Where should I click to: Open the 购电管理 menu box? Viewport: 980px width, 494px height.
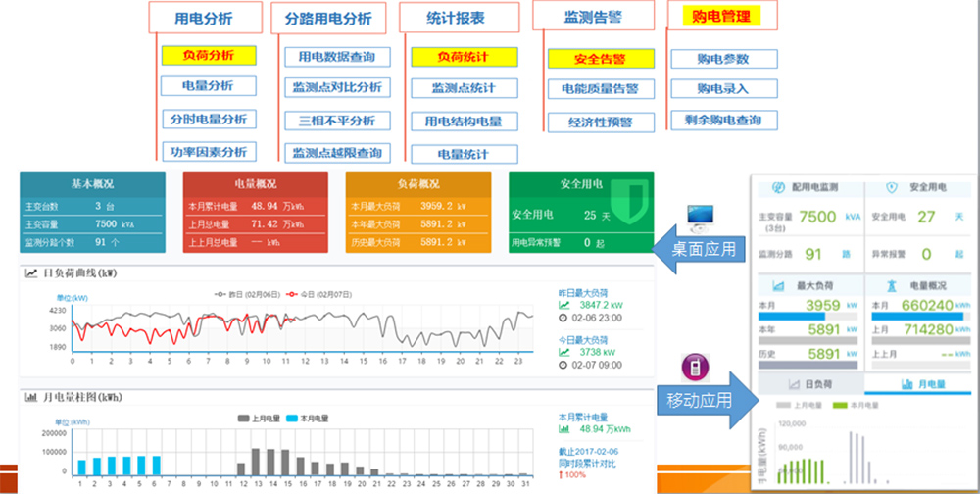pyautogui.click(x=722, y=16)
